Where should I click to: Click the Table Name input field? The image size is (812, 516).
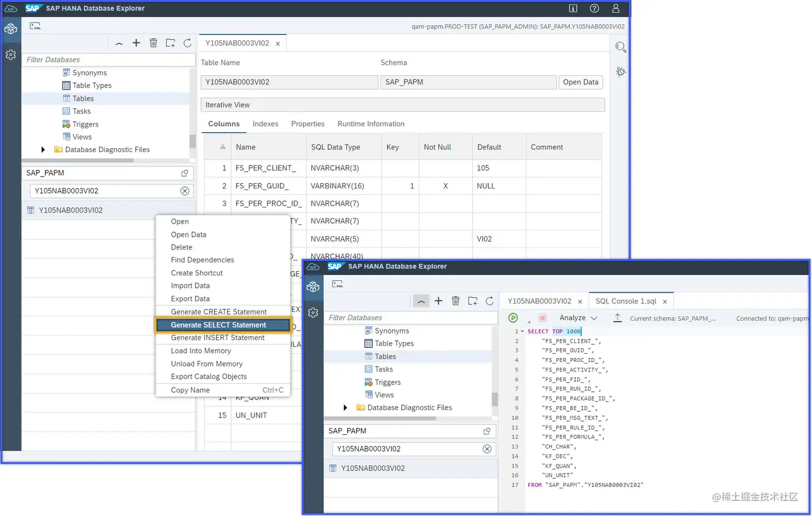[x=289, y=82]
